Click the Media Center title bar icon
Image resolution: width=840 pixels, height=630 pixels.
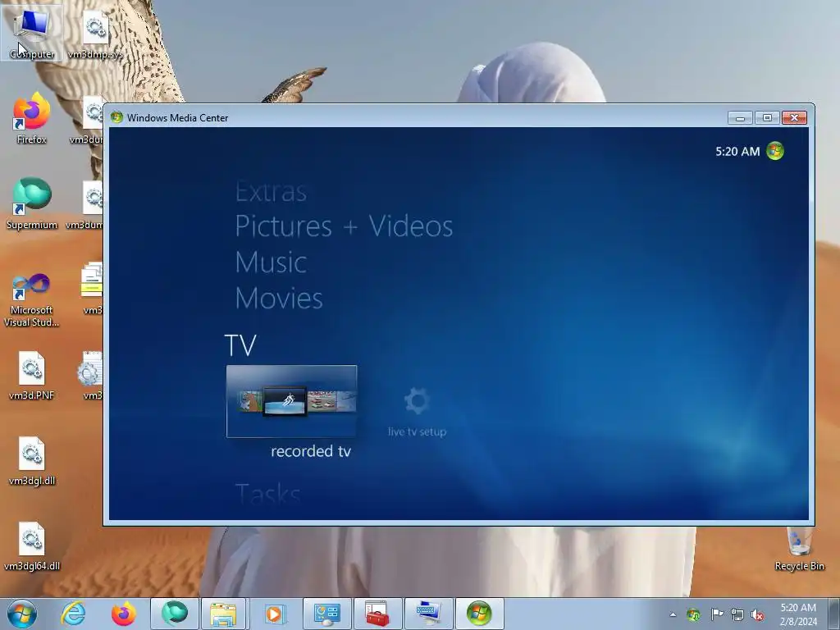point(116,117)
